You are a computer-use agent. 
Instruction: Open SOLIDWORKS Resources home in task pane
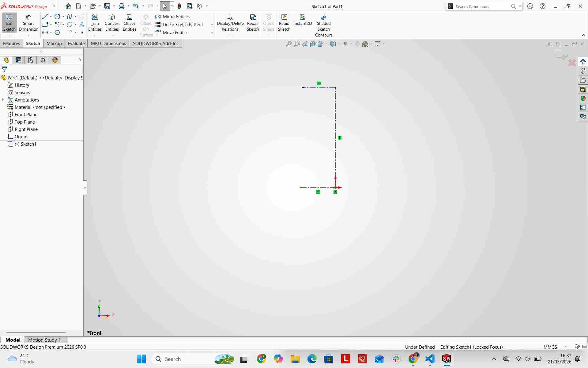coord(583,62)
